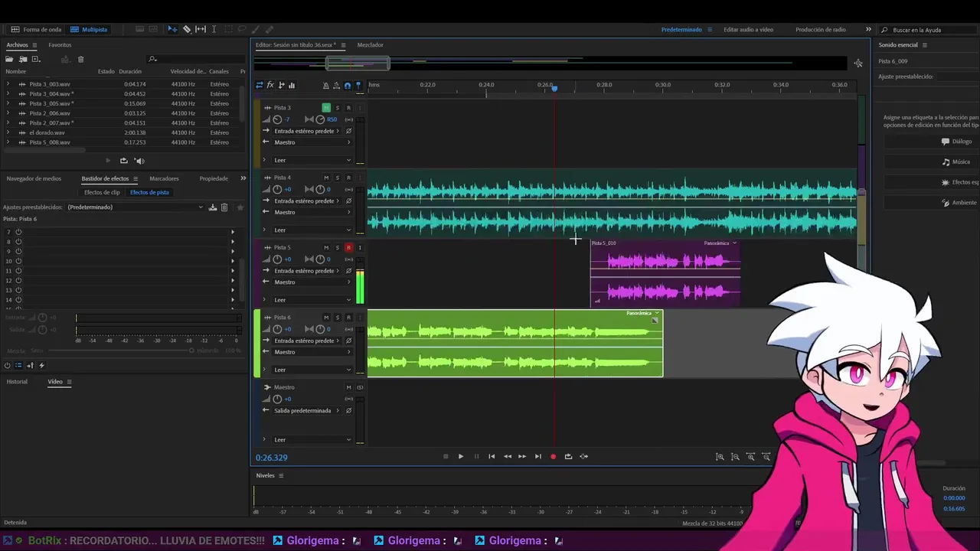Click the save preset icon in Bastidor de efectos
980x551 pixels.
(213, 207)
